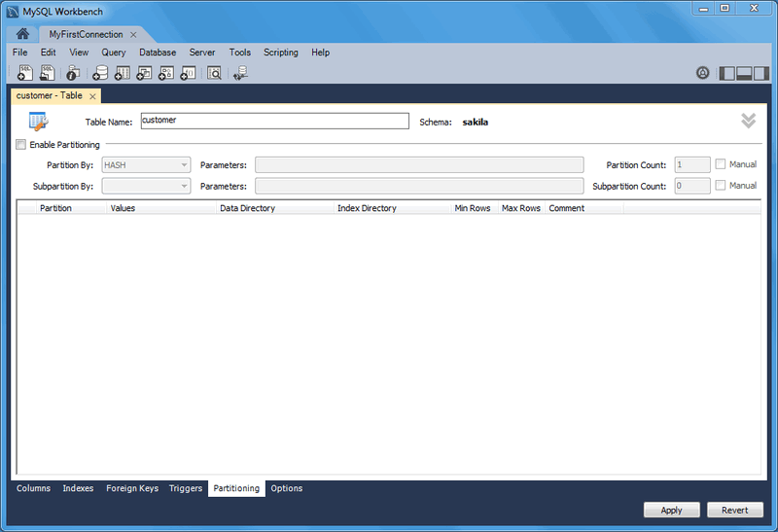Check Enable Partitioning
Screen dimensions: 778x532
20,144
